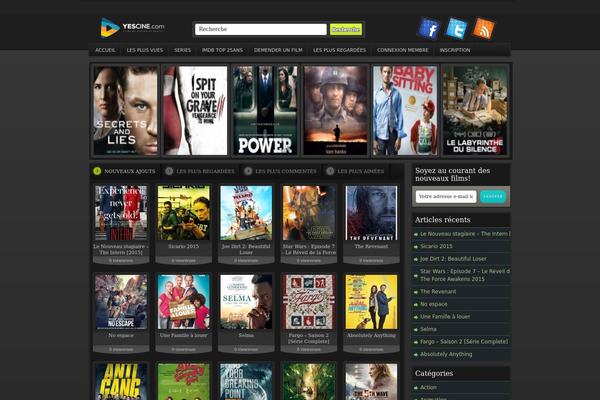This screenshot has height=400, width=600.
Task: Click comments count under Sicario 2015
Action: coord(184,261)
